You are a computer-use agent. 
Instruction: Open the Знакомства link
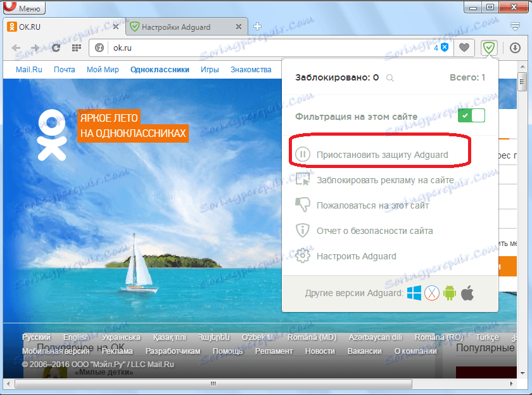click(x=251, y=70)
